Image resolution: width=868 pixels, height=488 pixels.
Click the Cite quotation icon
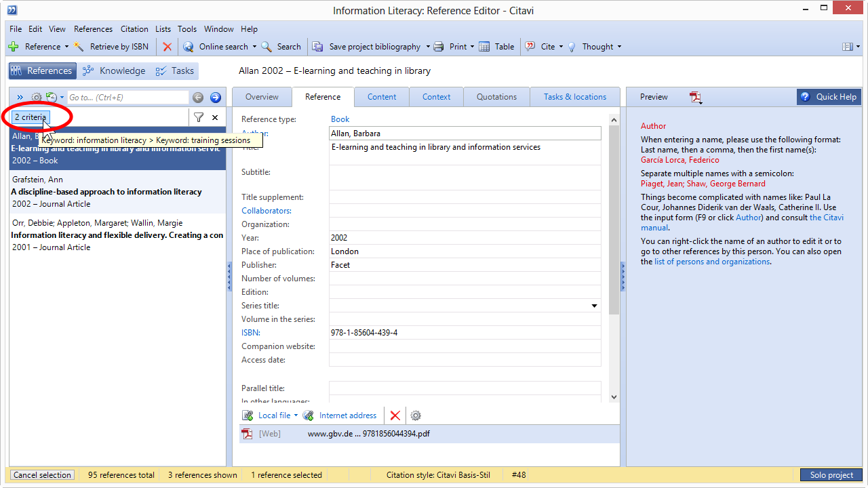coord(530,47)
